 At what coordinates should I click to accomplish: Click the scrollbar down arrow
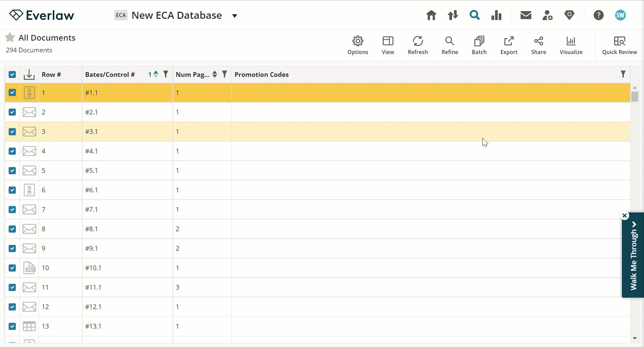point(635,338)
